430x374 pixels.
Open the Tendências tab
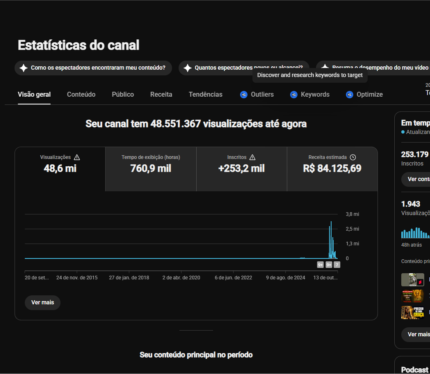tap(205, 95)
